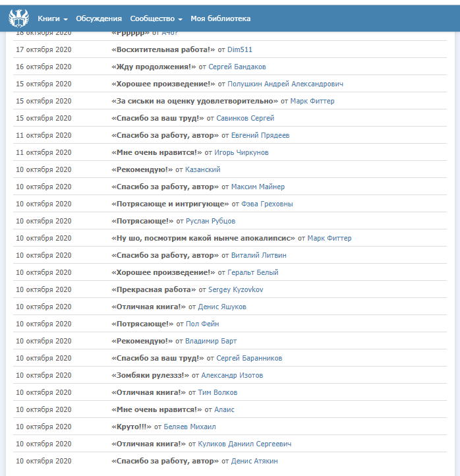Visit Геральт Белый's profile page
Screen dimensions: 460x476
(x=252, y=272)
